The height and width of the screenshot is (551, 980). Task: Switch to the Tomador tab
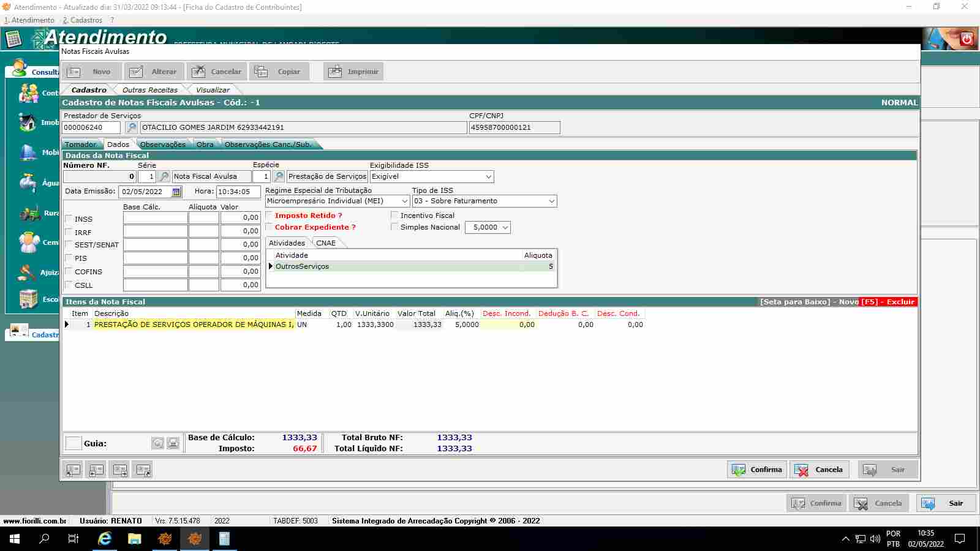coord(80,144)
